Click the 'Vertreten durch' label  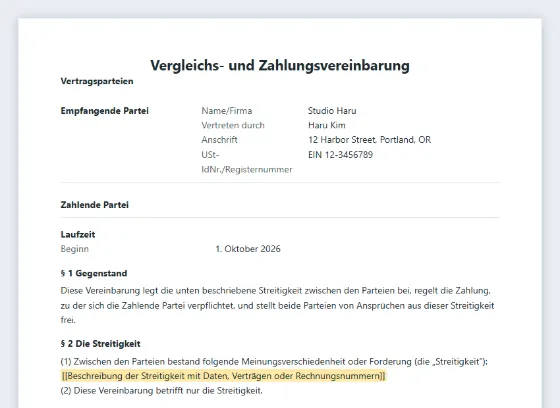232,125
